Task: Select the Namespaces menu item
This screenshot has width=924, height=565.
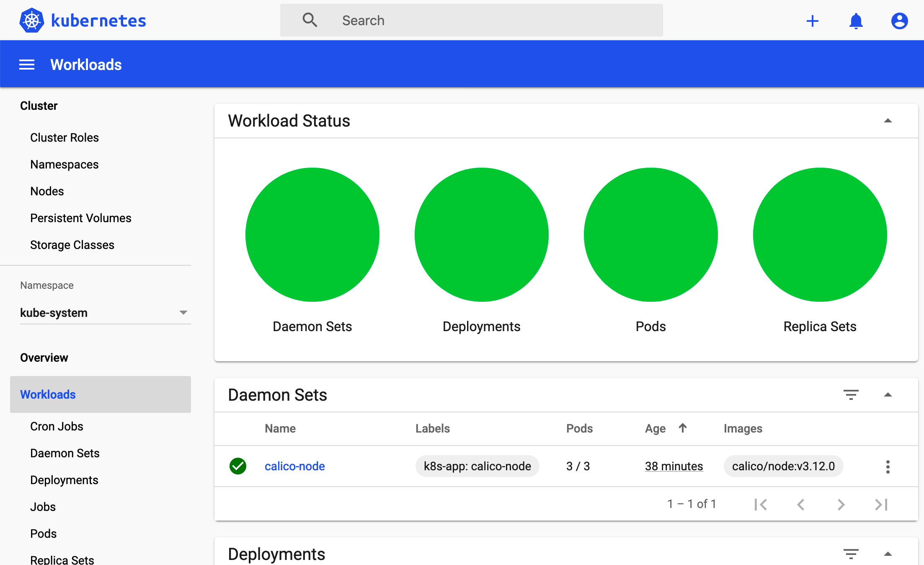Action: [64, 164]
